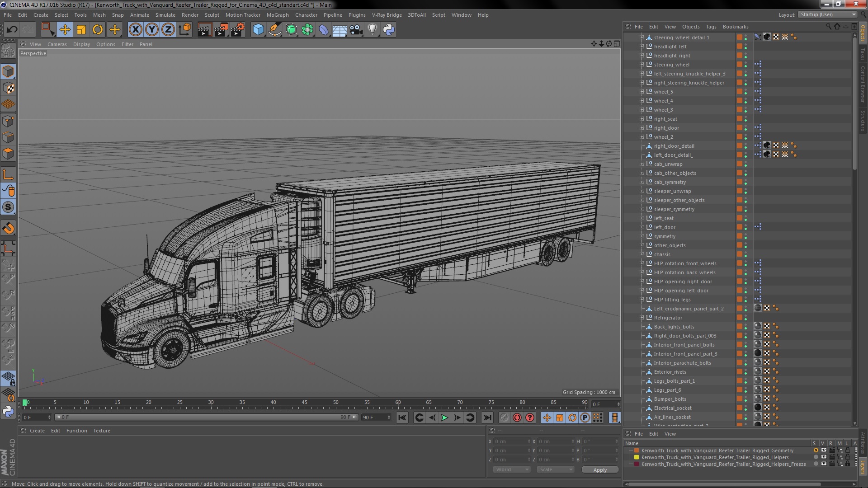Switch to Model mode in left palette
Viewport: 868px width, 488px height.
(8, 71)
